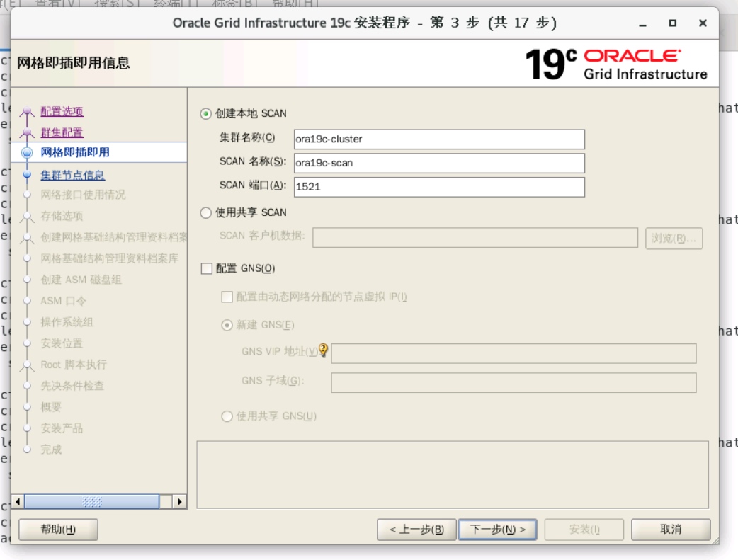
Task: Click the 取消 button
Action: pos(670,530)
